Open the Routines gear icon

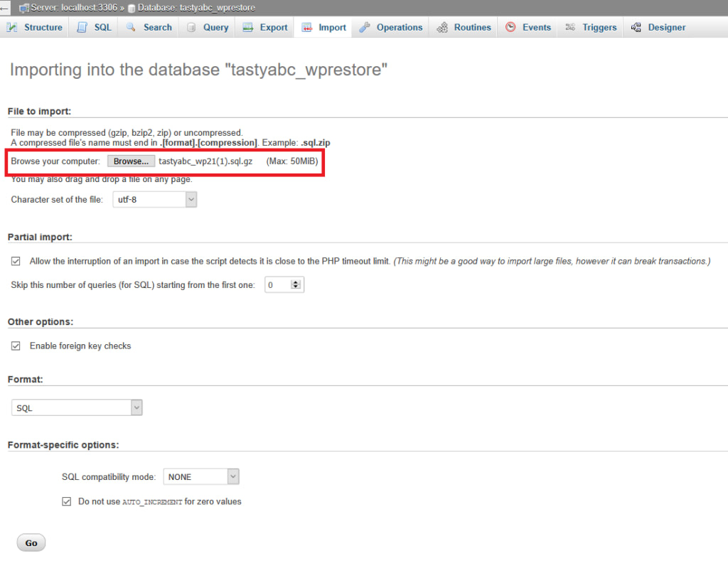coord(443,27)
